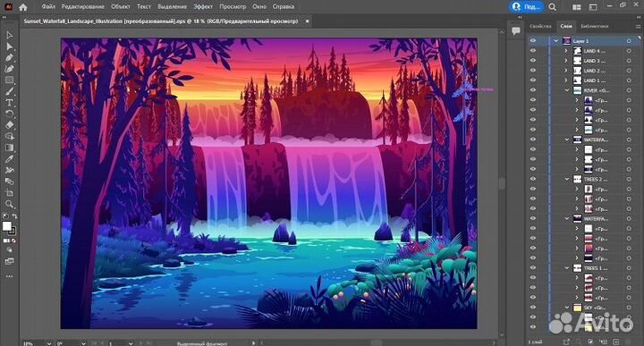Viewport: 644px width, 346px height.
Task: Change the screen mode in the toolbar
Action: click(x=10, y=261)
